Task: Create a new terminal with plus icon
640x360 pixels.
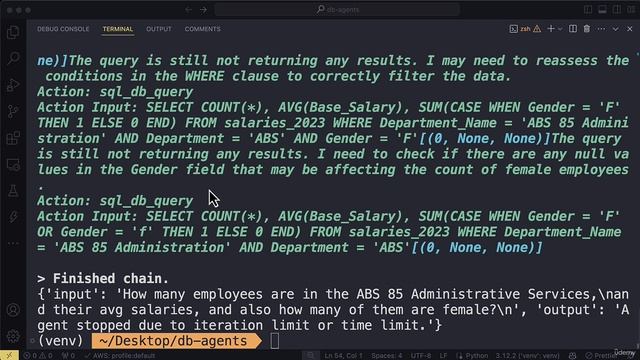Action: 551,29
